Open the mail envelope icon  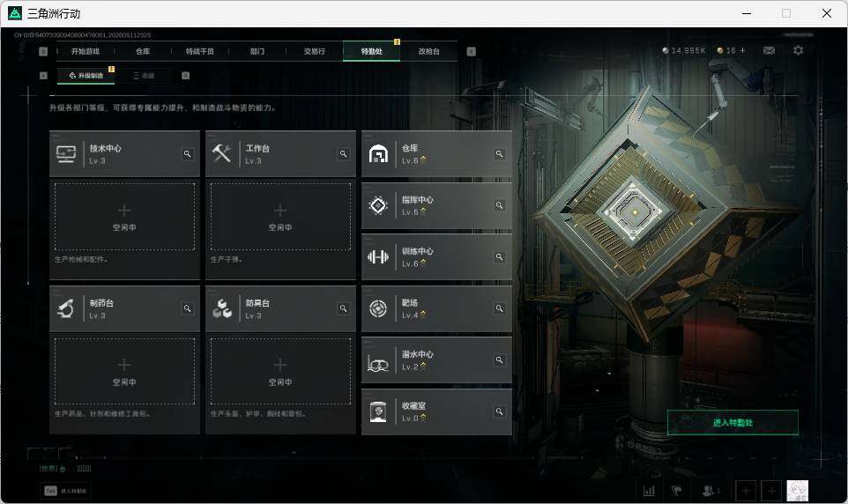pos(769,50)
